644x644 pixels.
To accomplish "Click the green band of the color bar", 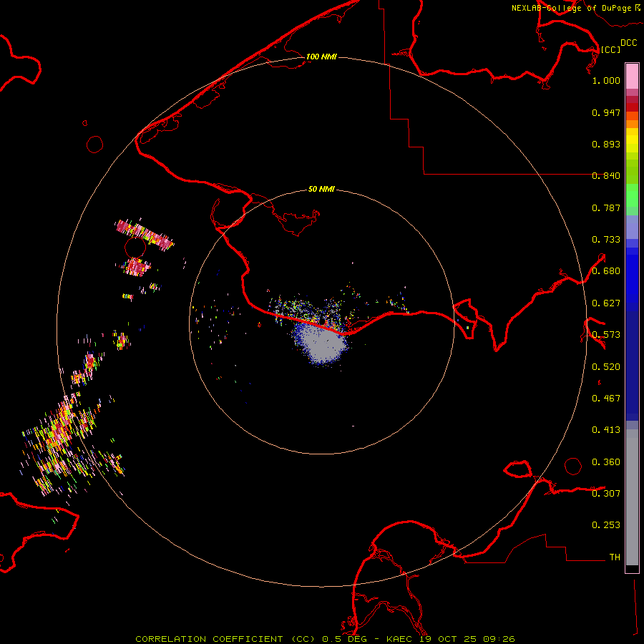I will pos(632,195).
